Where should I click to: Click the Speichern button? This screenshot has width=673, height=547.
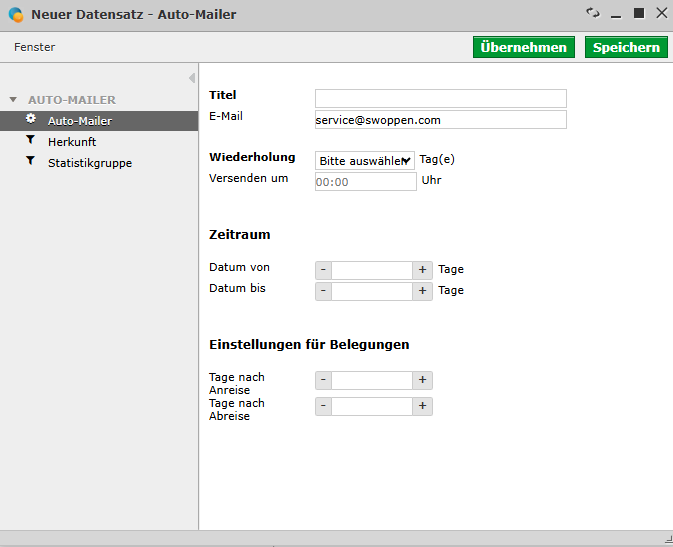(x=626, y=47)
